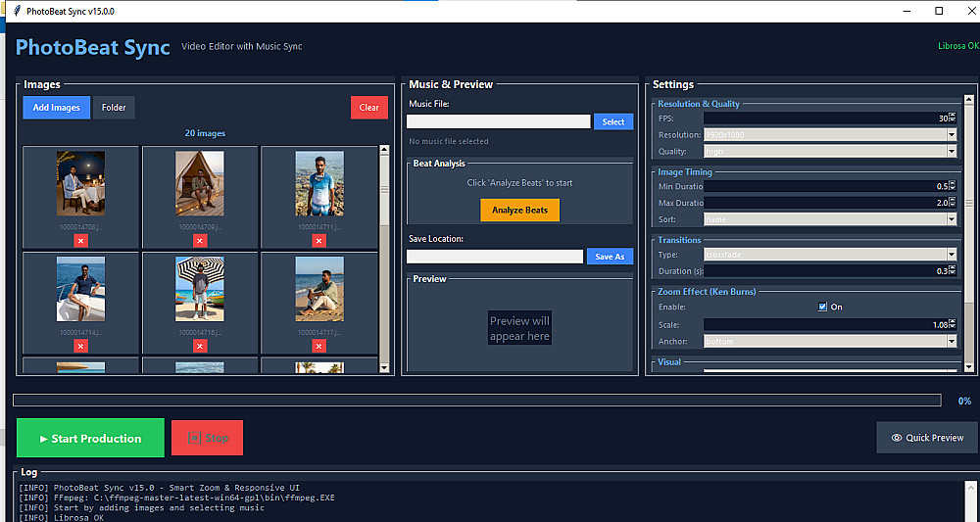
Task: Open the Transitions Type crossfade dropdown
Action: click(830, 255)
